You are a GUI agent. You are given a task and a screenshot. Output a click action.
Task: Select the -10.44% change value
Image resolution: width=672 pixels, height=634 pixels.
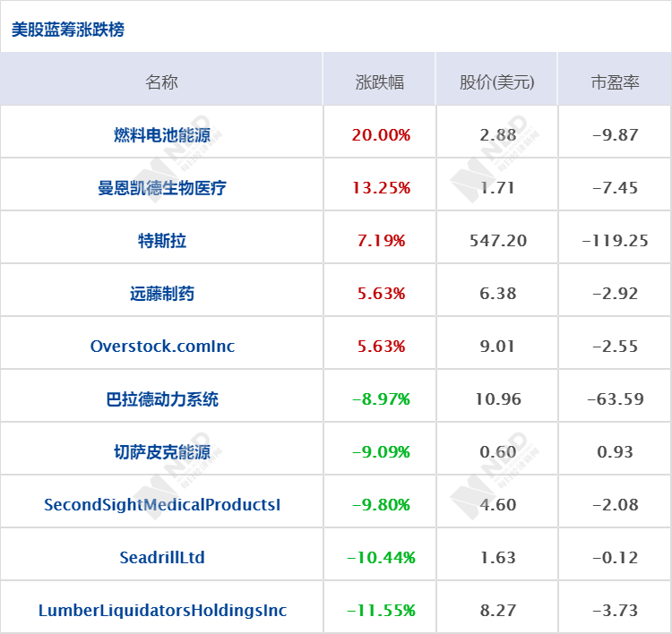[381, 557]
